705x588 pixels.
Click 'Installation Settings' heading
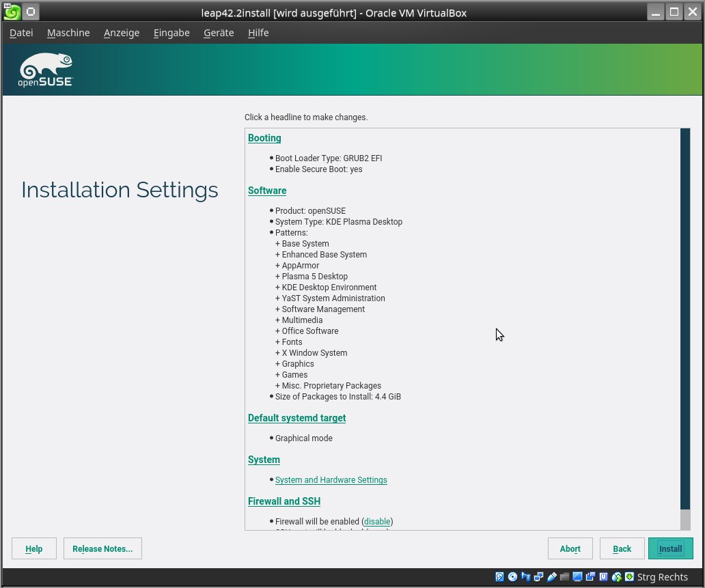120,190
